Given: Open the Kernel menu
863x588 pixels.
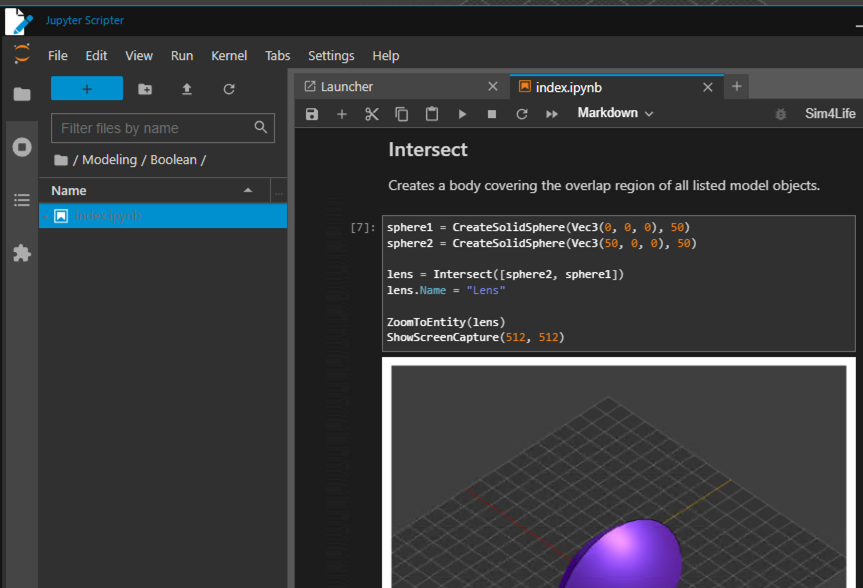Looking at the screenshot, I should pyautogui.click(x=229, y=56).
